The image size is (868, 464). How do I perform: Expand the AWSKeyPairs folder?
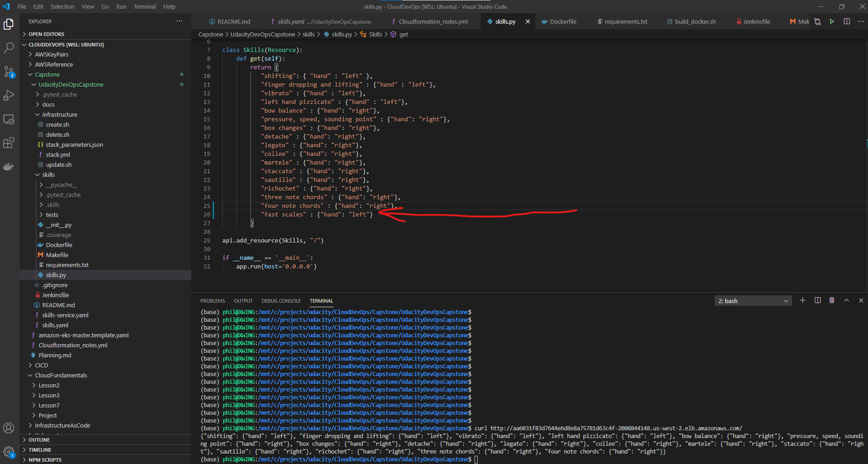coord(106,55)
